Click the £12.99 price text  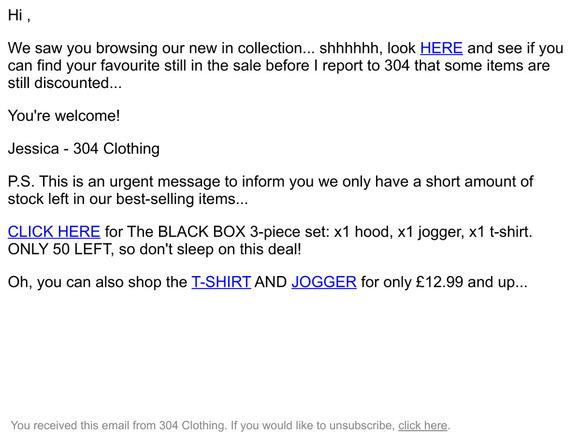[439, 282]
